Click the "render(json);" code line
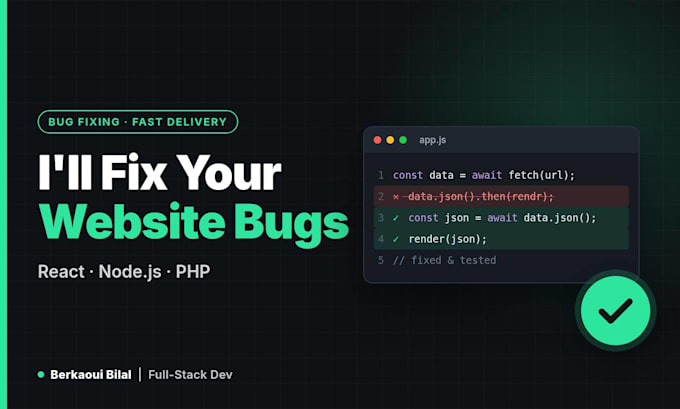Screen dimensions: 680x409 click(448, 239)
